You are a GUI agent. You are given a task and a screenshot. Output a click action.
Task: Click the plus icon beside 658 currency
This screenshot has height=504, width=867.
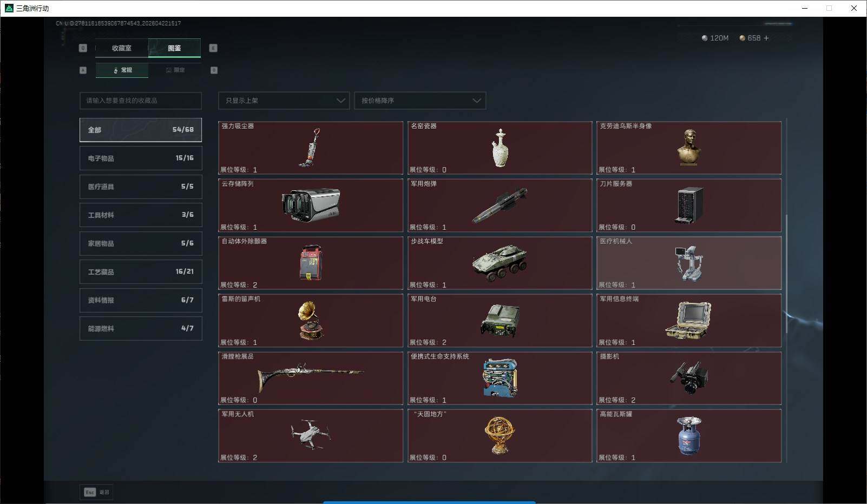[x=766, y=38]
